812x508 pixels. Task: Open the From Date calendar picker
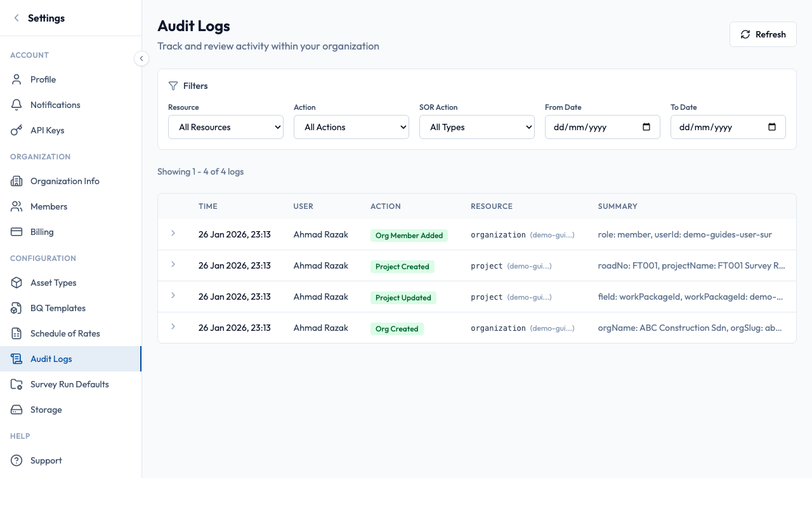[x=646, y=126]
